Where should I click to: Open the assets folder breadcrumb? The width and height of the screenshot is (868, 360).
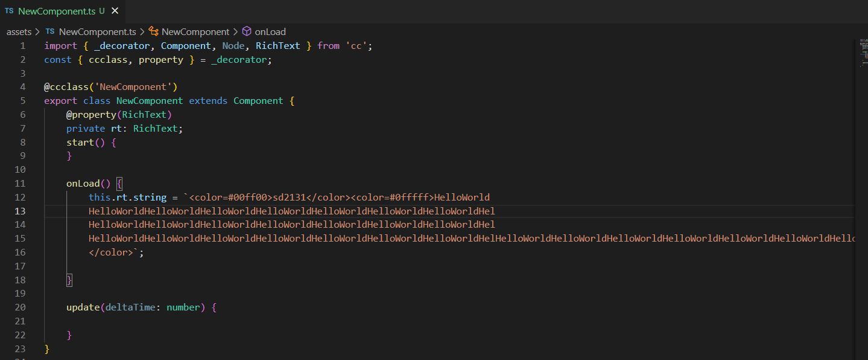[x=19, y=31]
